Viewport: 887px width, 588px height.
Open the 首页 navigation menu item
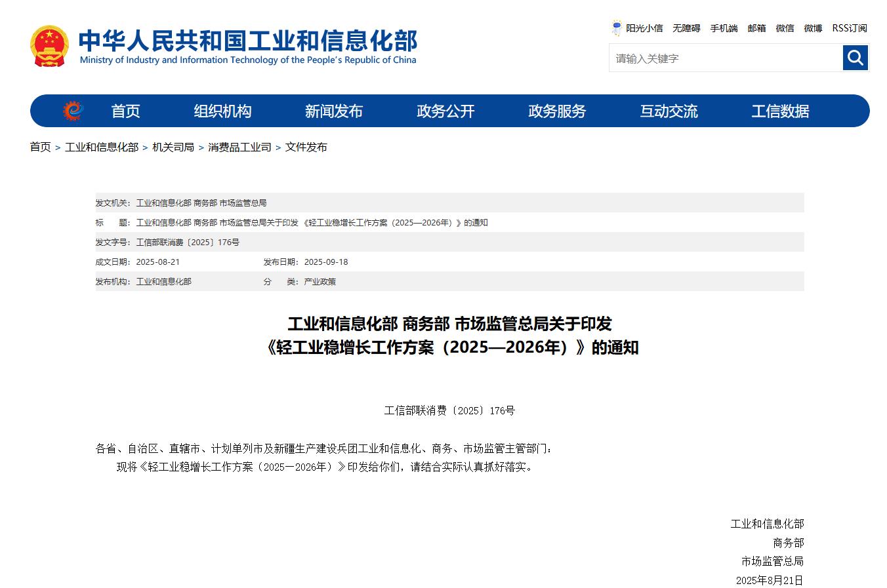(x=125, y=111)
